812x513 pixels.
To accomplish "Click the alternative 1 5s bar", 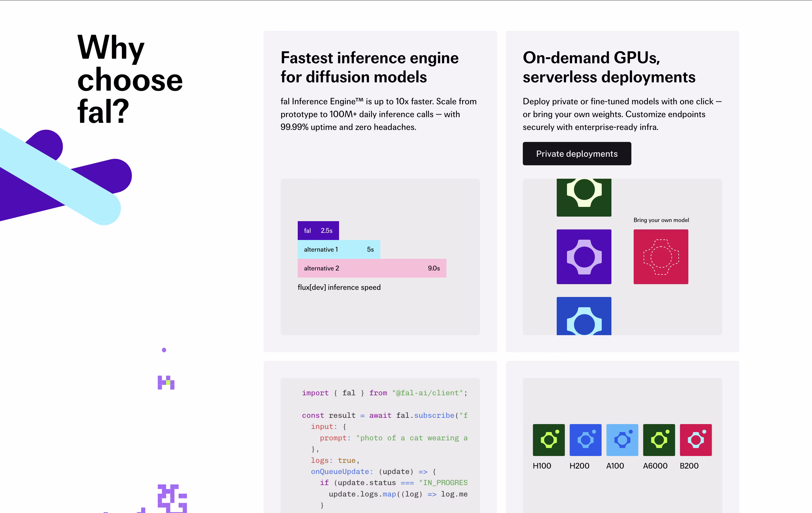I will coord(339,250).
